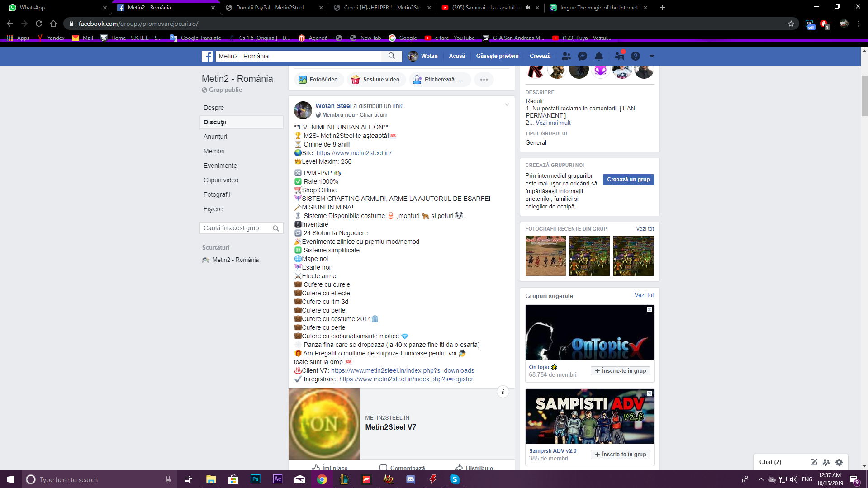Mute the Samurai YouTube tab audio icon
The height and width of the screenshot is (488, 868).
pyautogui.click(x=527, y=8)
